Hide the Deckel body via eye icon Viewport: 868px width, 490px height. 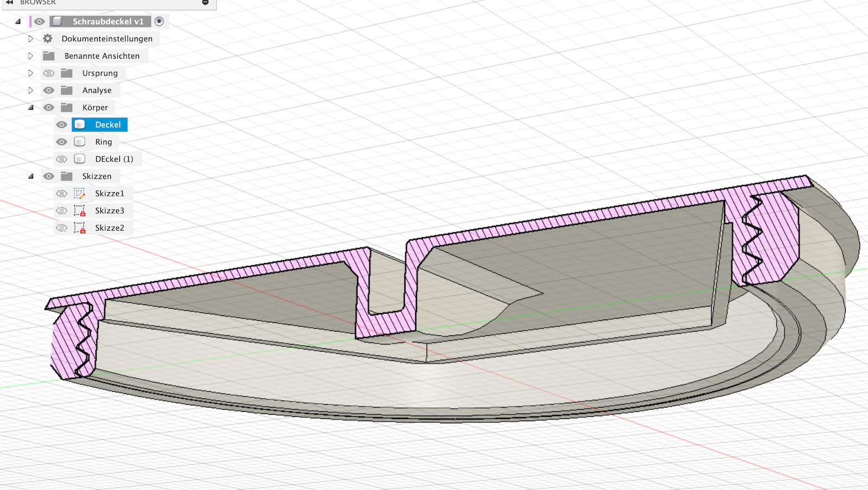click(x=62, y=125)
